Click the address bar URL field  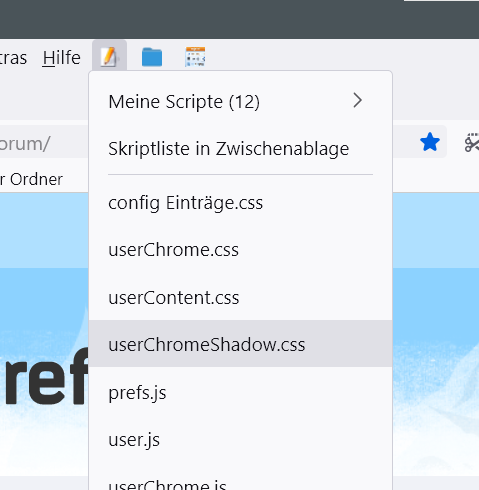pyautogui.click(x=44, y=144)
